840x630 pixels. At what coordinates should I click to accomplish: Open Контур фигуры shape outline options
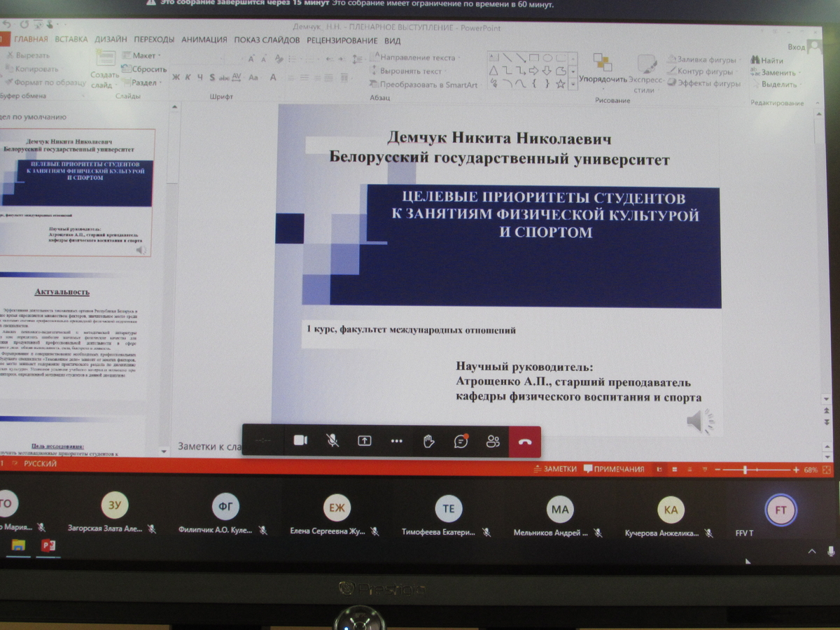coord(701,71)
